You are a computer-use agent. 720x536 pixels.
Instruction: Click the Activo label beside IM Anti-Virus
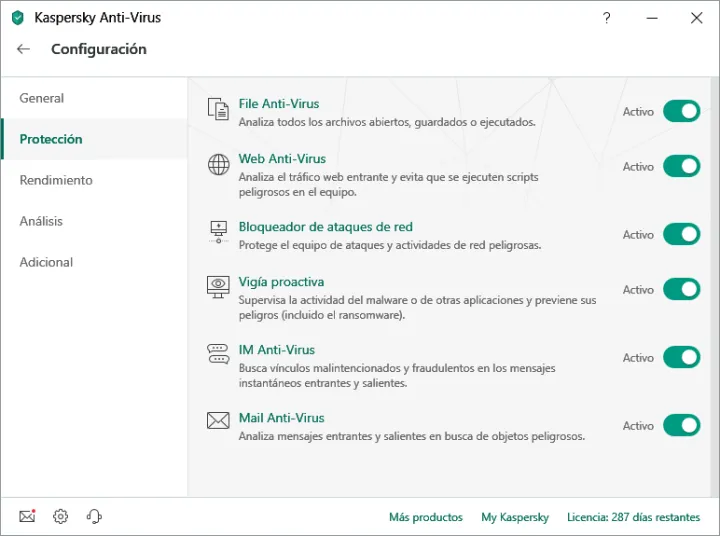point(638,358)
